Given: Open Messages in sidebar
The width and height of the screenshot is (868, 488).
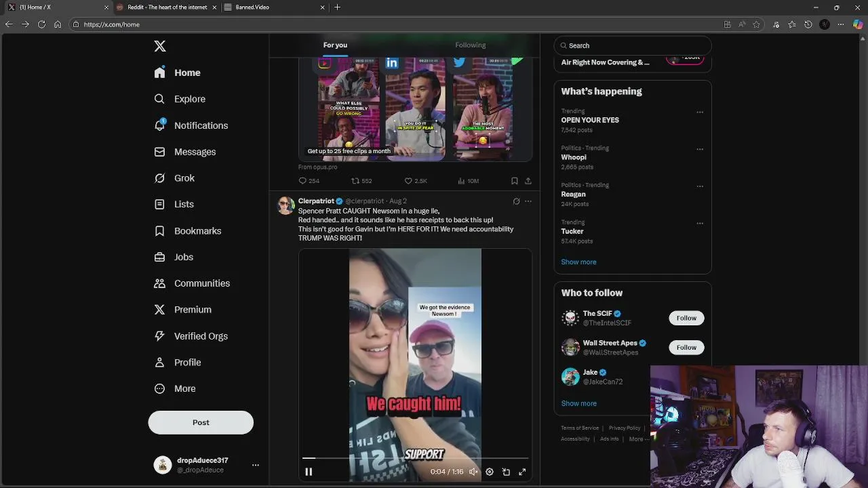Looking at the screenshot, I should (x=184, y=152).
